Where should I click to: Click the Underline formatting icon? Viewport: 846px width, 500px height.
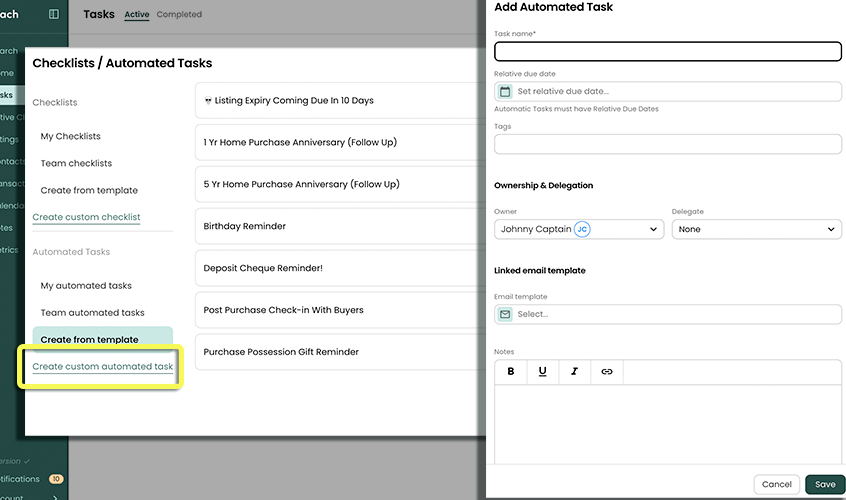point(542,371)
